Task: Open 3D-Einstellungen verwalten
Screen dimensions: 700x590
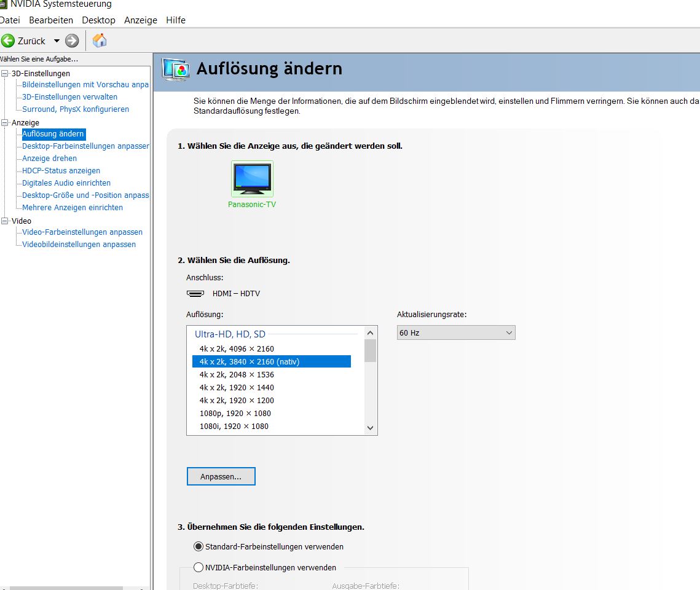Action: (x=69, y=97)
